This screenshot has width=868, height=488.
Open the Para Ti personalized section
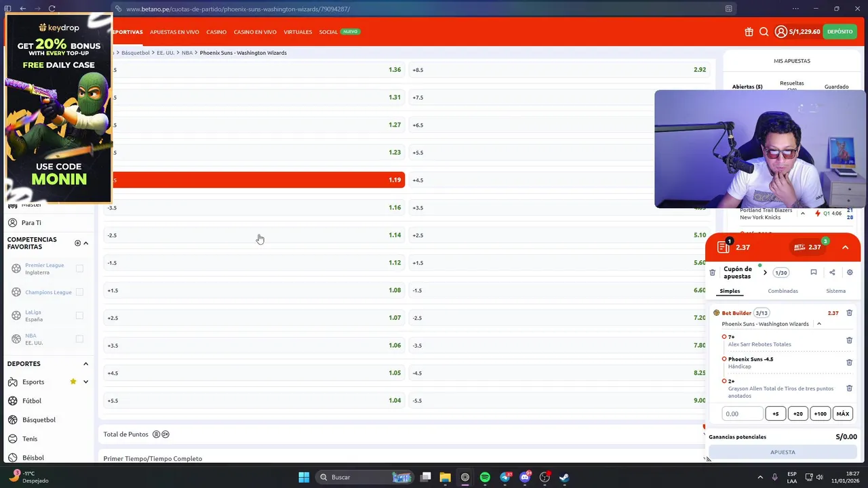31,222
